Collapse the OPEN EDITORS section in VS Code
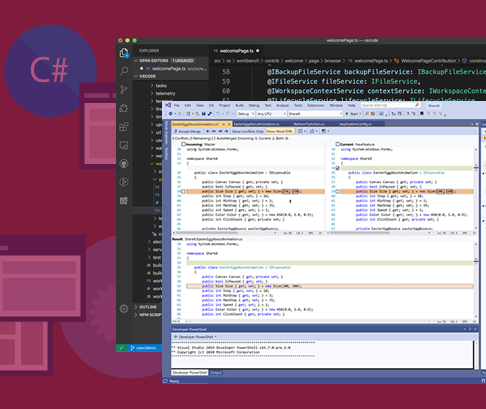486x409 pixels. click(136, 60)
